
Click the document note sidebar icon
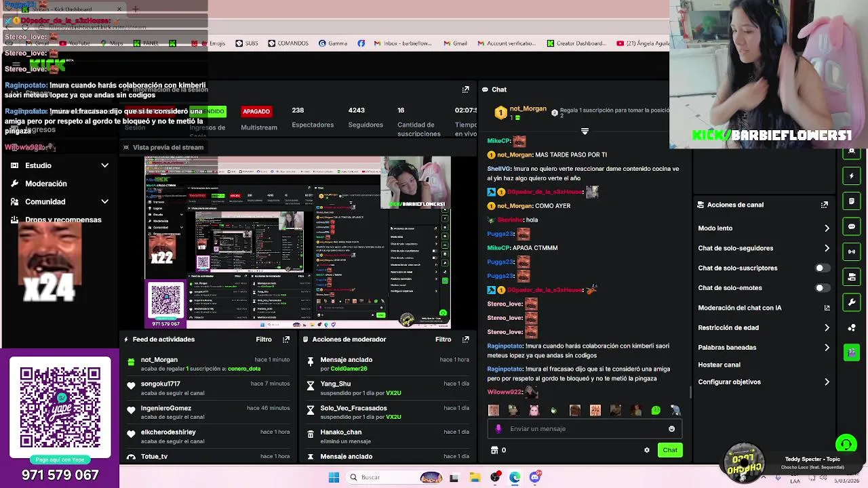(852, 201)
